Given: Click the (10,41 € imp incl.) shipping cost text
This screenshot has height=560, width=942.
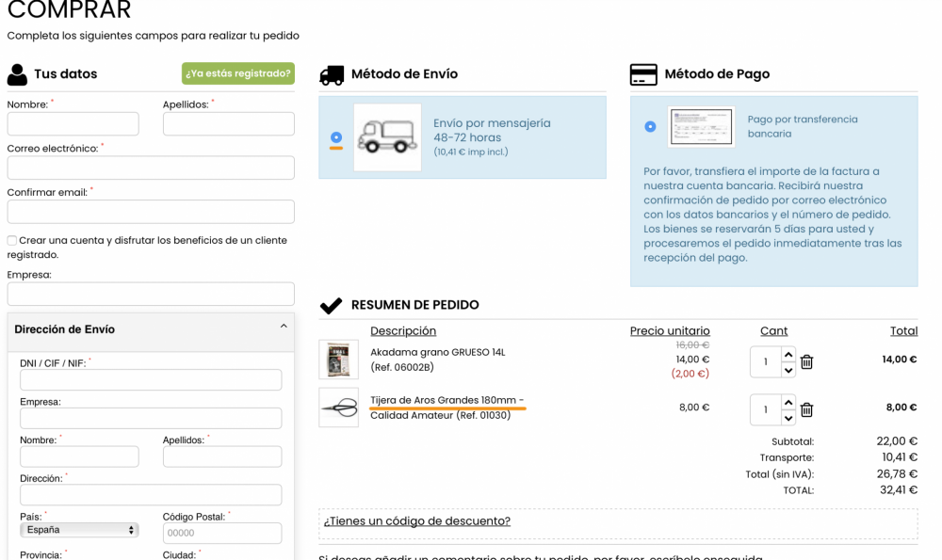Looking at the screenshot, I should (x=471, y=152).
